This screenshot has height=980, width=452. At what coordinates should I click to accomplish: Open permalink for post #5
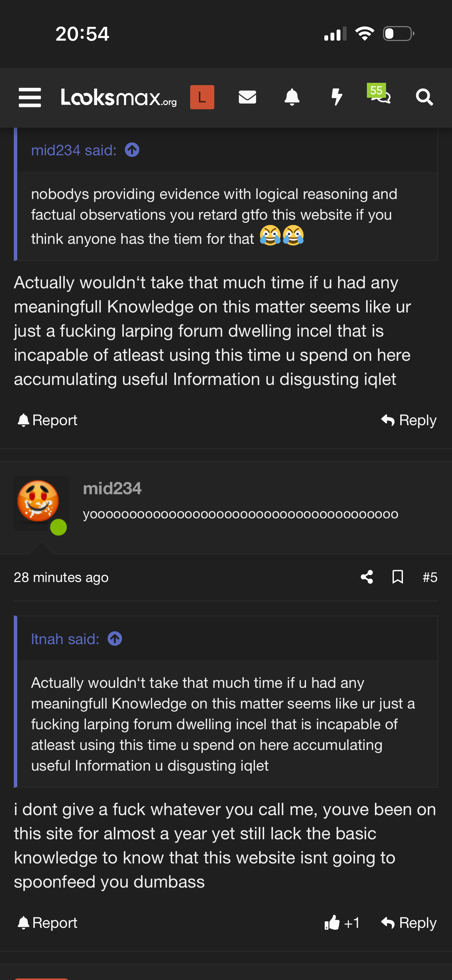pyautogui.click(x=430, y=577)
